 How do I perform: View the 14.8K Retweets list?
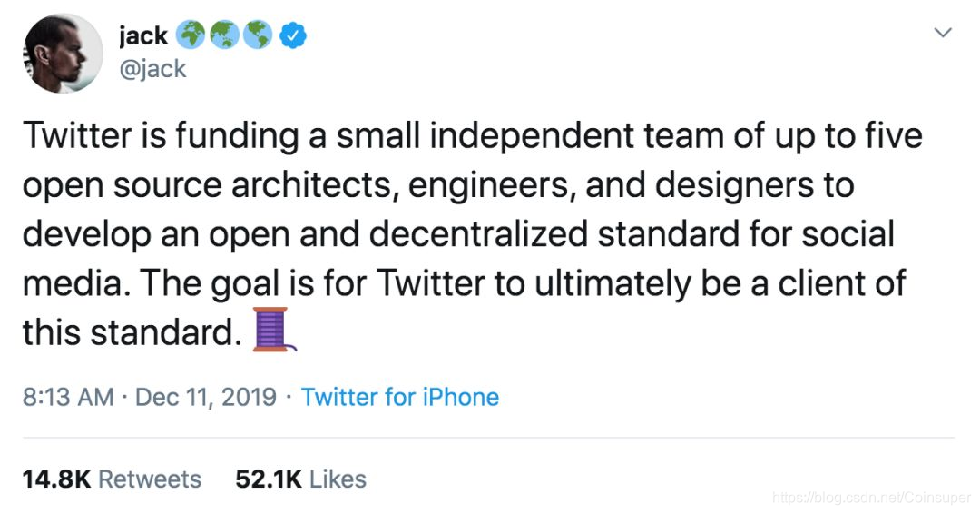click(112, 479)
